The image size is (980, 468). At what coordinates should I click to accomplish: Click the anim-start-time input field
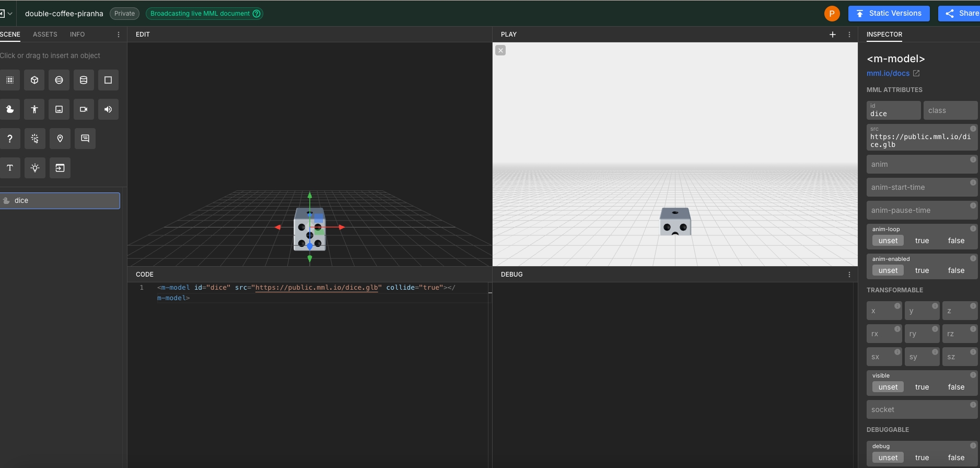[x=918, y=187]
